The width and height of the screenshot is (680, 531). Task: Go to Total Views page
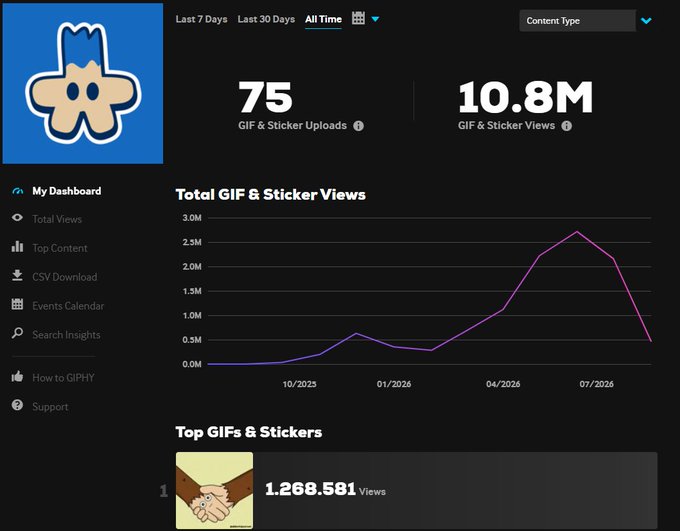point(57,219)
